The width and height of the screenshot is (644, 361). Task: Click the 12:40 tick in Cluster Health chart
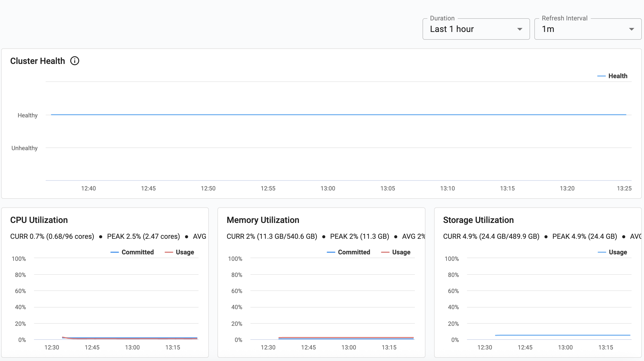(x=88, y=188)
